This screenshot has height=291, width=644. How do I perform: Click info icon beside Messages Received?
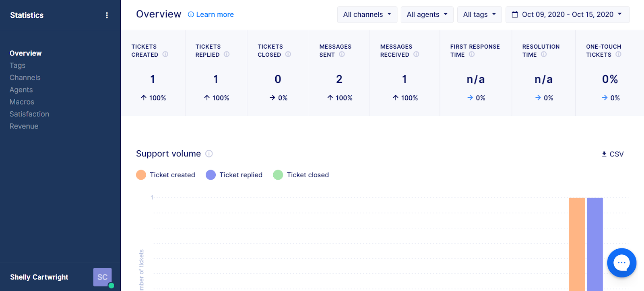[x=416, y=54]
